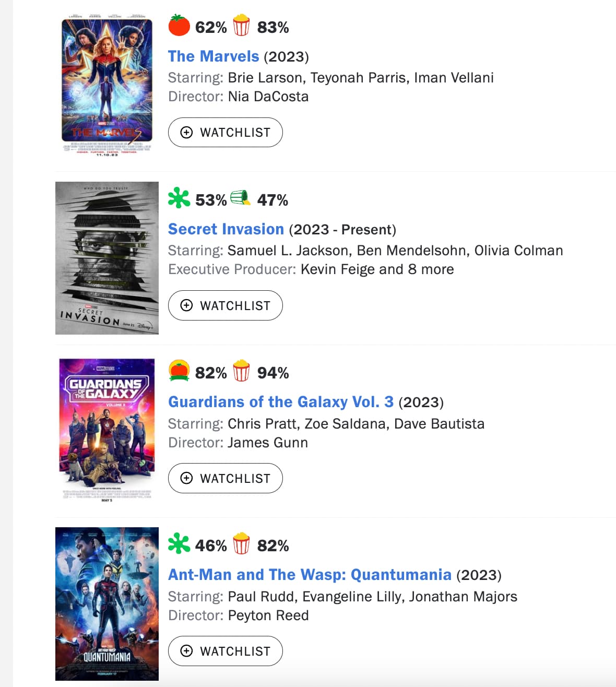Click the red tomato icon for The Marvels
The image size is (616, 687).
[x=179, y=26]
